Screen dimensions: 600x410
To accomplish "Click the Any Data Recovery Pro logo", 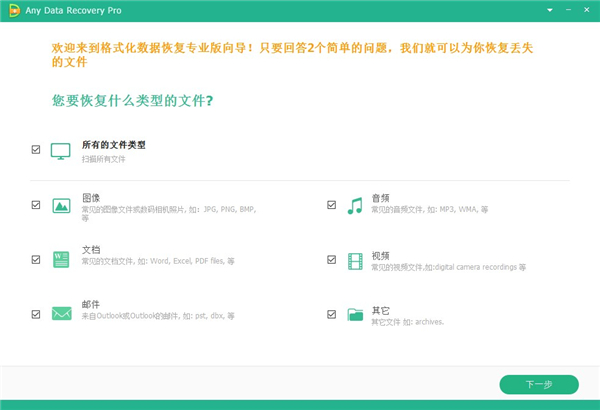I will 14,11.
